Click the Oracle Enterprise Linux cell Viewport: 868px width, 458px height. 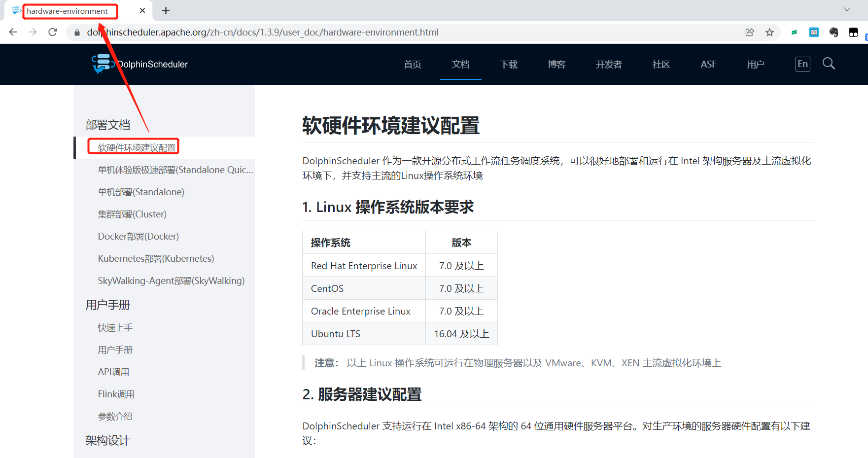click(x=364, y=311)
